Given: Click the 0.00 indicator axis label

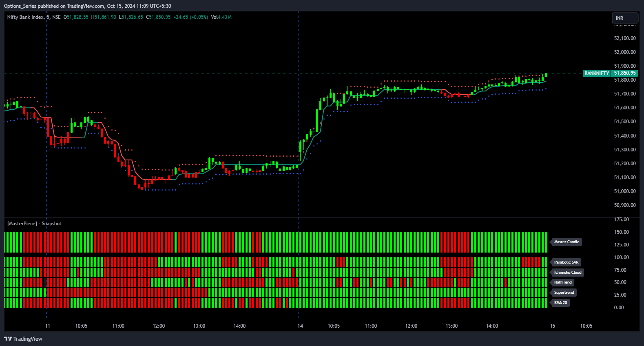Looking at the screenshot, I should tap(619, 308).
